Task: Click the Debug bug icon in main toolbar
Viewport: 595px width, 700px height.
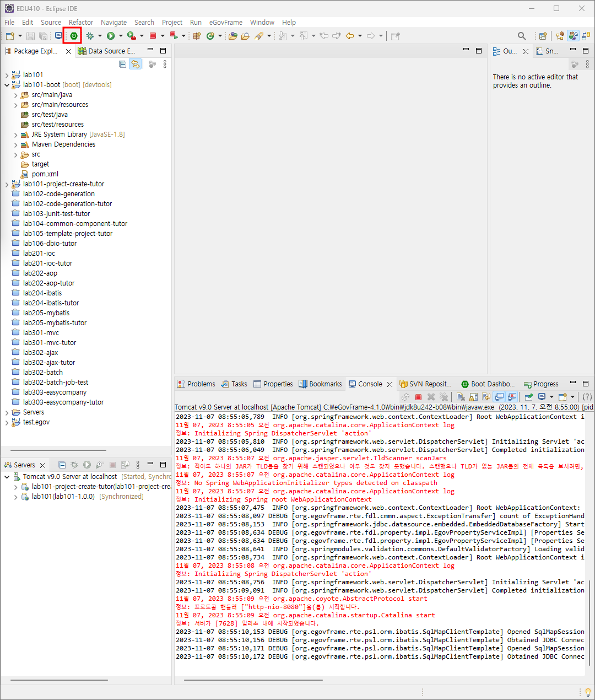Action: (90, 36)
